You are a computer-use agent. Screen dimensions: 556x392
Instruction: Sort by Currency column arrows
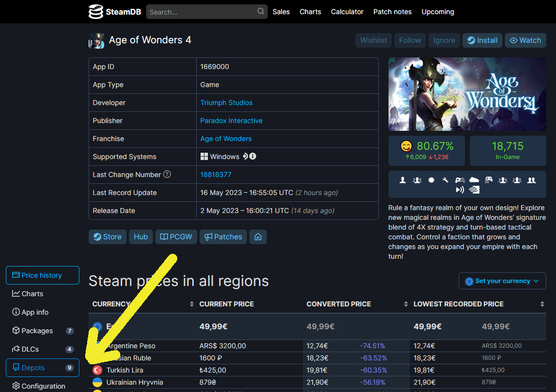click(192, 304)
